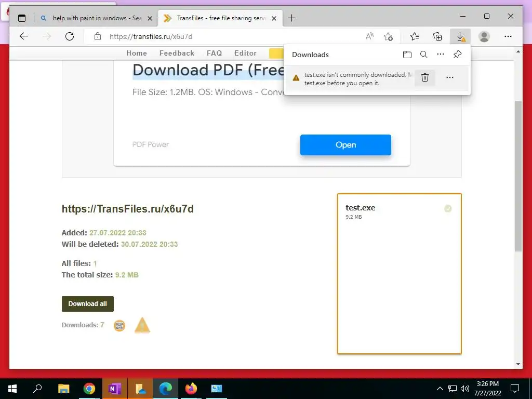Select the test.exe file card

[400, 274]
